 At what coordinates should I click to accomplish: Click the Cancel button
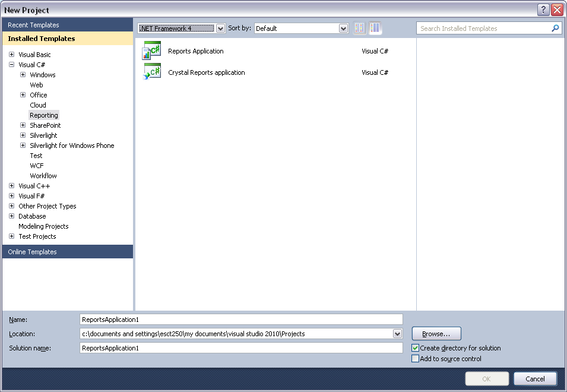[x=535, y=378]
